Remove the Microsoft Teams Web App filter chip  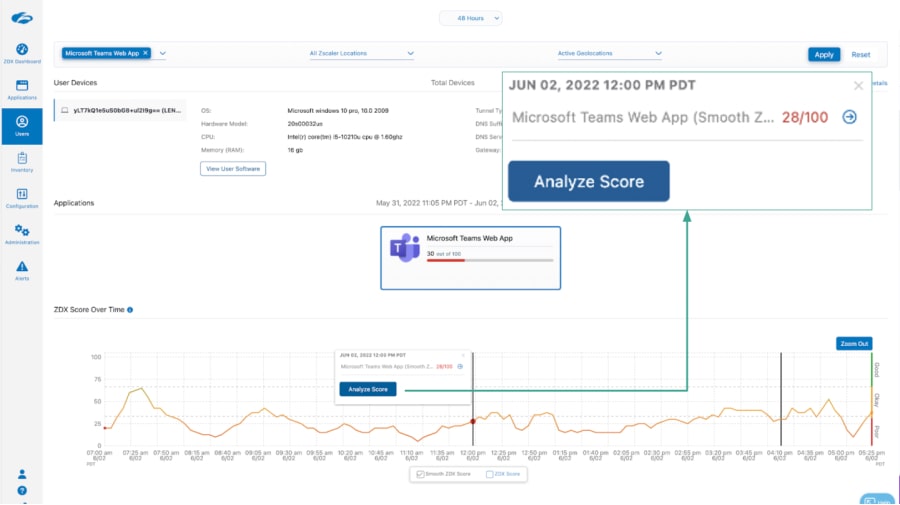click(145, 53)
